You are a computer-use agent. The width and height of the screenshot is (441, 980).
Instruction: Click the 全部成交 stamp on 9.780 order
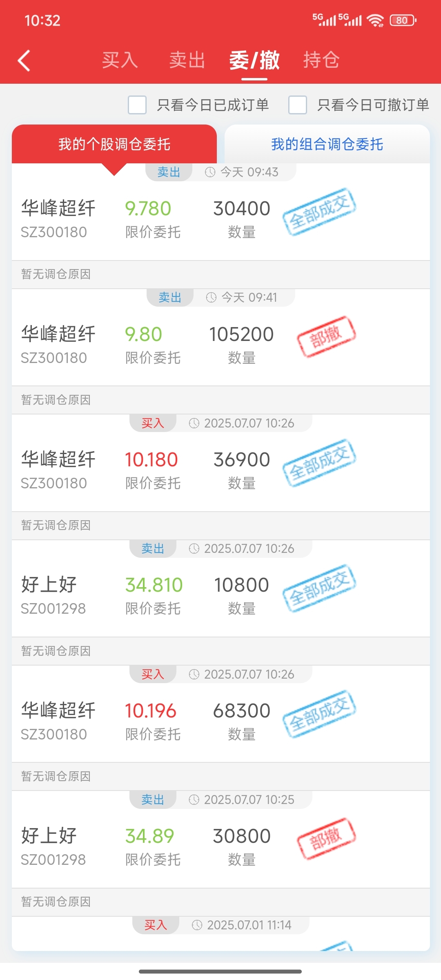coord(319,212)
